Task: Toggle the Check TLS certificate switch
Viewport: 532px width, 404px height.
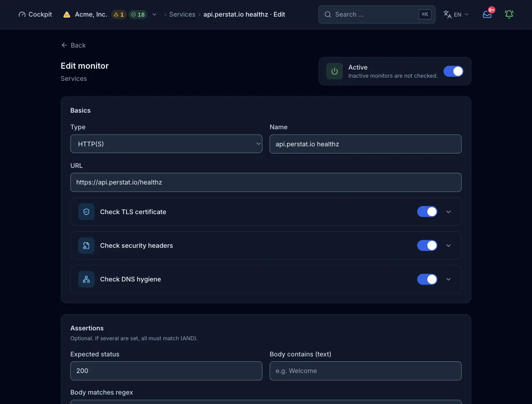Action: click(x=427, y=211)
